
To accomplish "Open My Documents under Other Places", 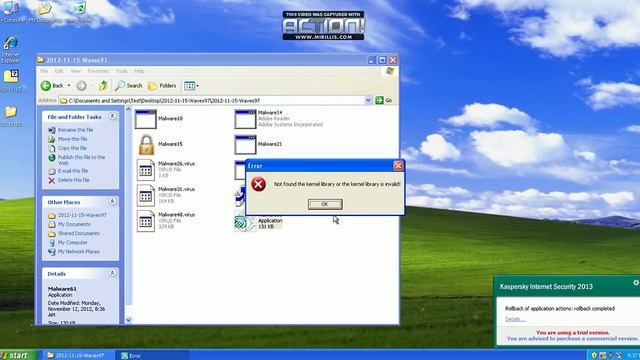I will pyautogui.click(x=74, y=224).
